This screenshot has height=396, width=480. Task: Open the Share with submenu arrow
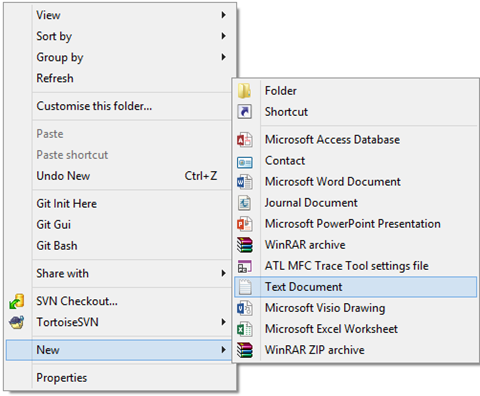point(223,273)
